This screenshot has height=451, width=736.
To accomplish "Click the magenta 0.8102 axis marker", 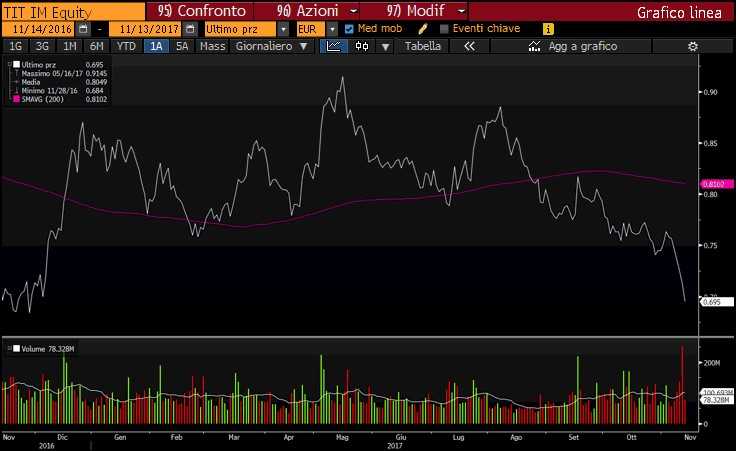I will pyautogui.click(x=717, y=184).
